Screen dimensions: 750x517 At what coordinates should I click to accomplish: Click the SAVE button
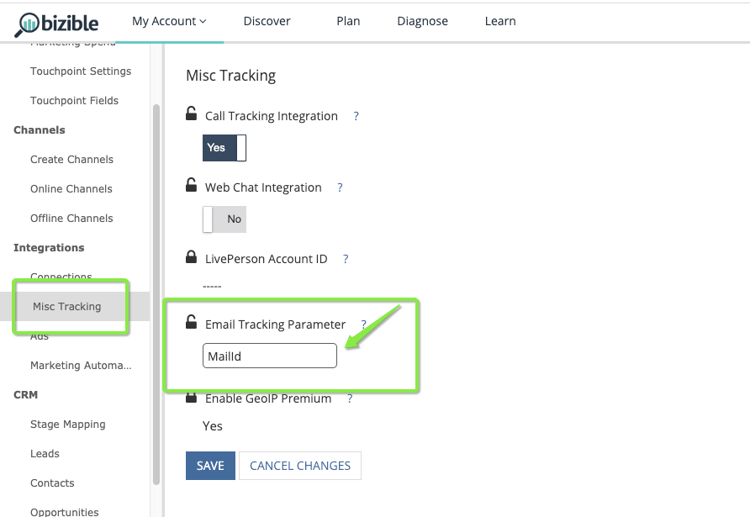(210, 465)
